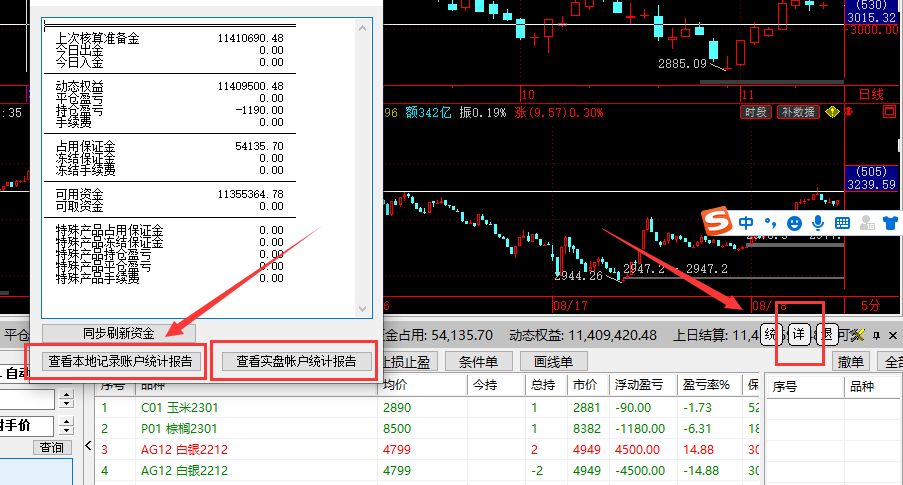Open 查看本地记录账户统计报告 report
This screenshot has width=903, height=485.
120,361
